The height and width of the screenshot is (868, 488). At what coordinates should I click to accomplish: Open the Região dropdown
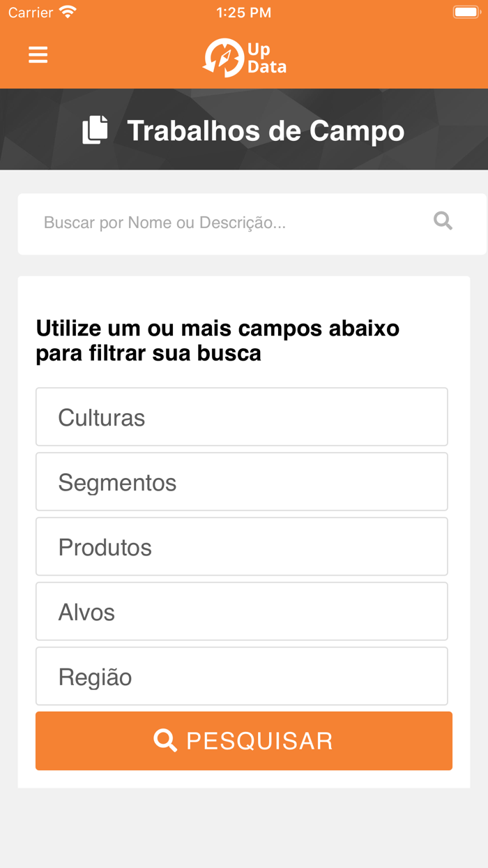tap(242, 675)
